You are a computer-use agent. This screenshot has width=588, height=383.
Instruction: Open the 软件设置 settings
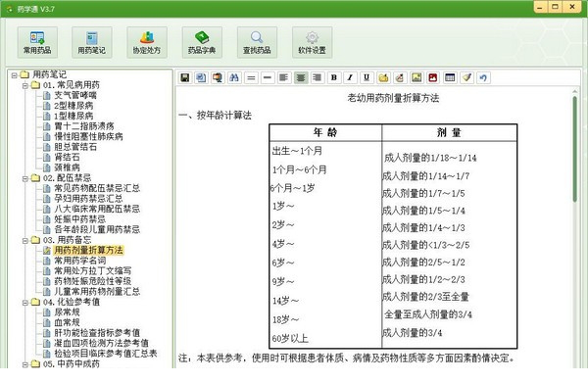[312, 42]
